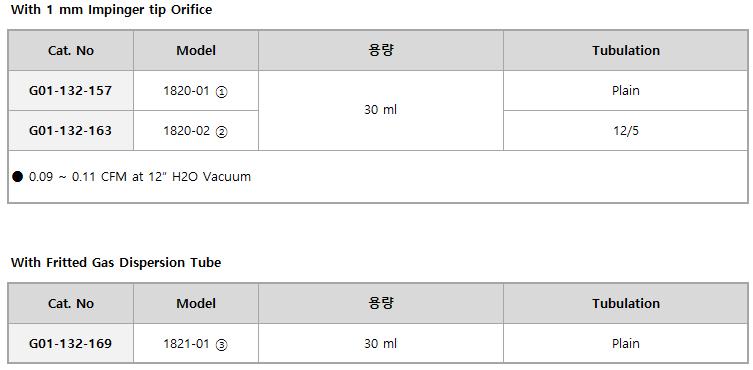The height and width of the screenshot is (370, 753).
Task: Click the Model header in first table
Action: pos(196,50)
